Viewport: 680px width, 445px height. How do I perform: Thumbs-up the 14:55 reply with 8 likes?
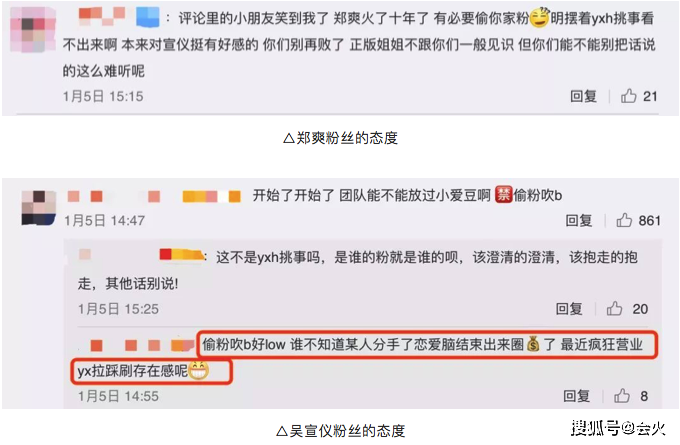(x=621, y=396)
